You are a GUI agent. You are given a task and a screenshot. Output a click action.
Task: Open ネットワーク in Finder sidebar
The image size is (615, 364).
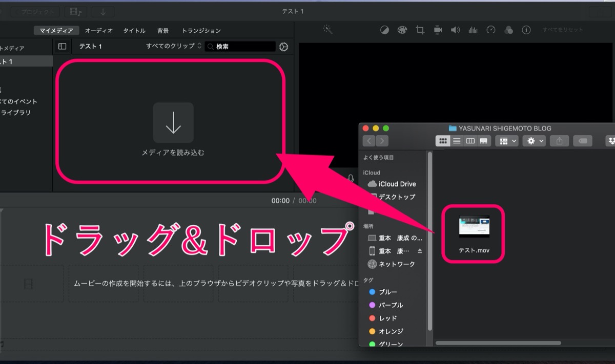392,264
